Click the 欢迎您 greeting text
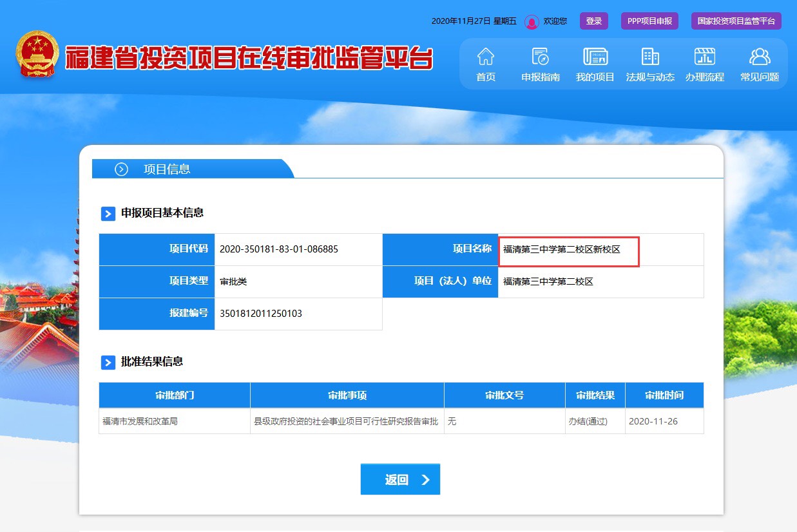This screenshot has height=532, width=797. coord(555,21)
